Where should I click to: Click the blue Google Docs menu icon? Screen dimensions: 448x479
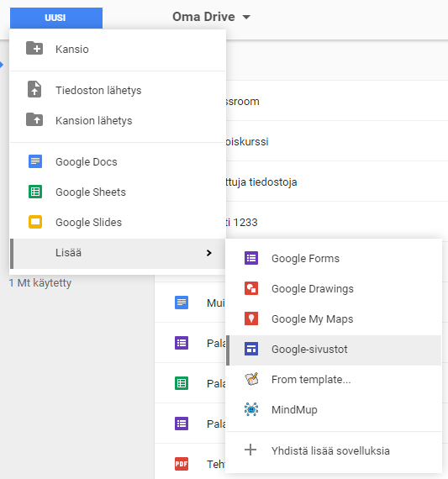pyautogui.click(x=35, y=161)
